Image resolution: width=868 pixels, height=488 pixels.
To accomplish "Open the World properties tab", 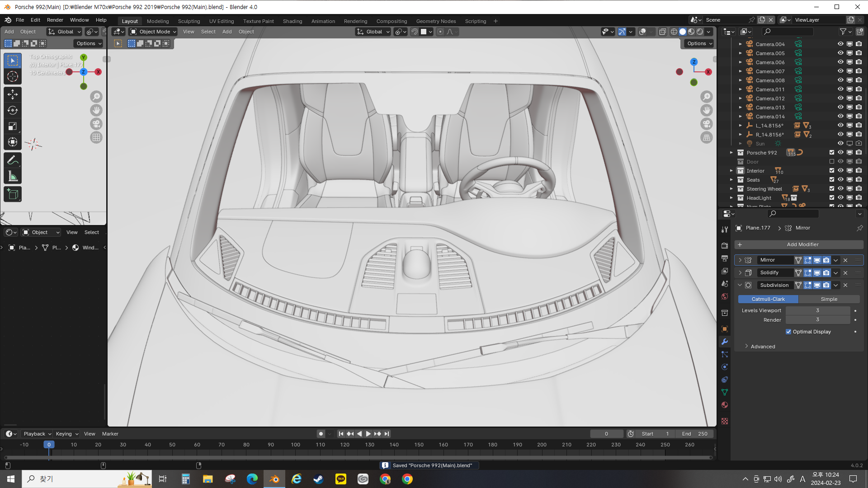I will tap(725, 296).
